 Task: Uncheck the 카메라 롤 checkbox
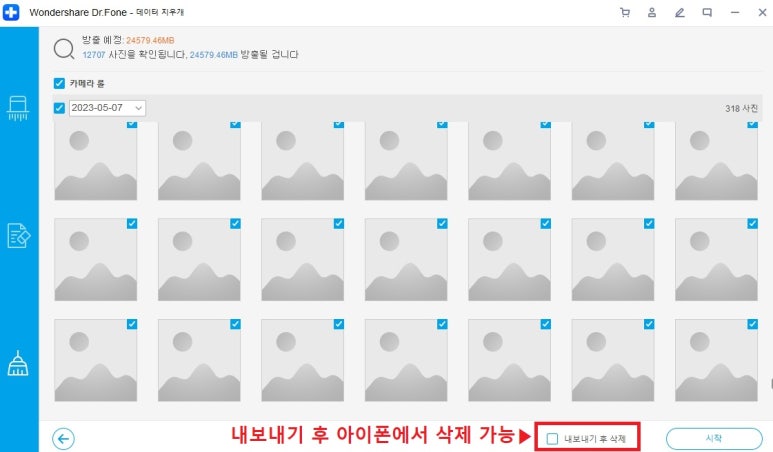(59, 84)
